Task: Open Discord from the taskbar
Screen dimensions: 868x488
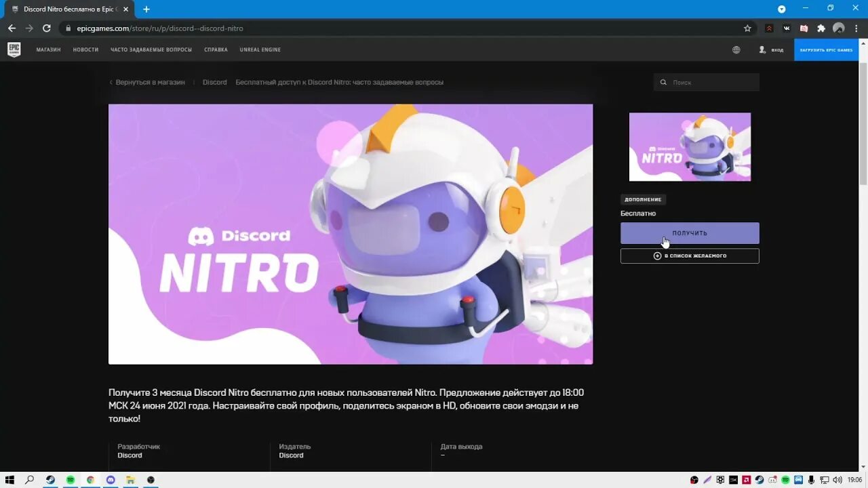Action: click(111, 480)
